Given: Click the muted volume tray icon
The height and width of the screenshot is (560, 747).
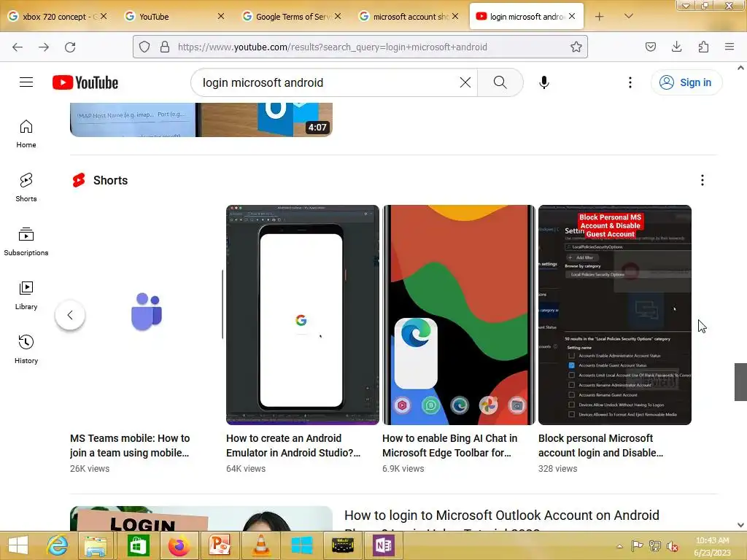Looking at the screenshot, I should click(673, 546).
